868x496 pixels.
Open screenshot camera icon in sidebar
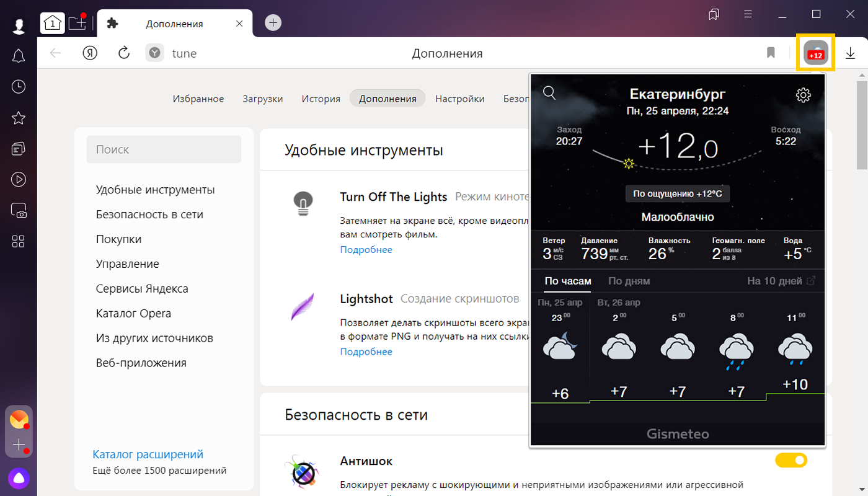(x=19, y=211)
